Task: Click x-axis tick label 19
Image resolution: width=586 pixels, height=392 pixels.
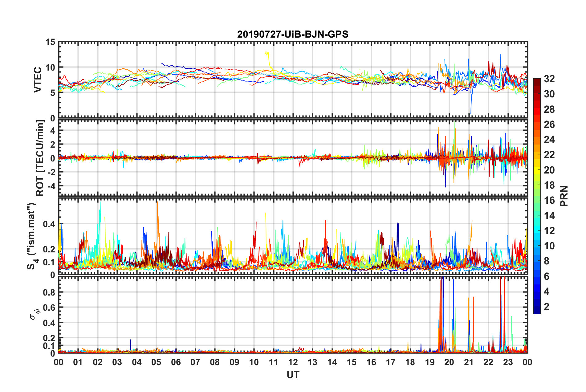Action: (x=430, y=362)
